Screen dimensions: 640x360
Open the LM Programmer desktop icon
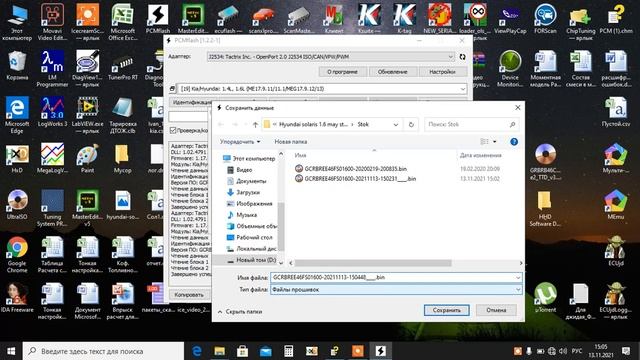tap(52, 69)
